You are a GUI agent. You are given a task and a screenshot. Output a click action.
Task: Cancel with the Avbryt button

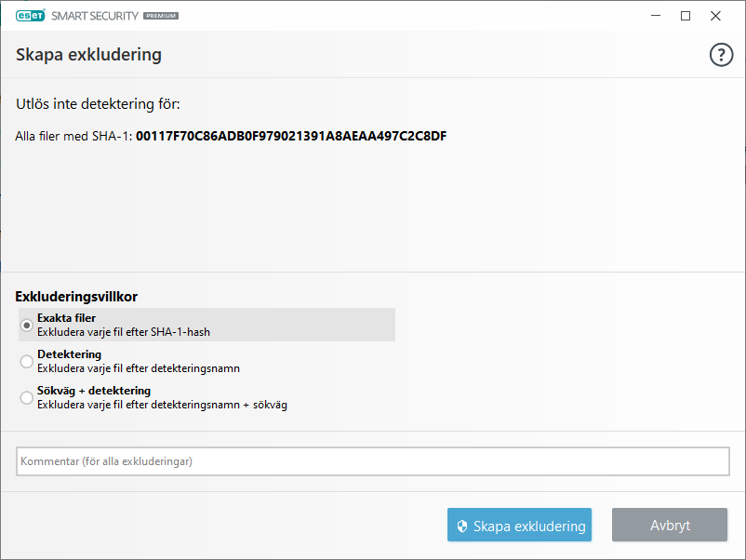[x=670, y=526]
